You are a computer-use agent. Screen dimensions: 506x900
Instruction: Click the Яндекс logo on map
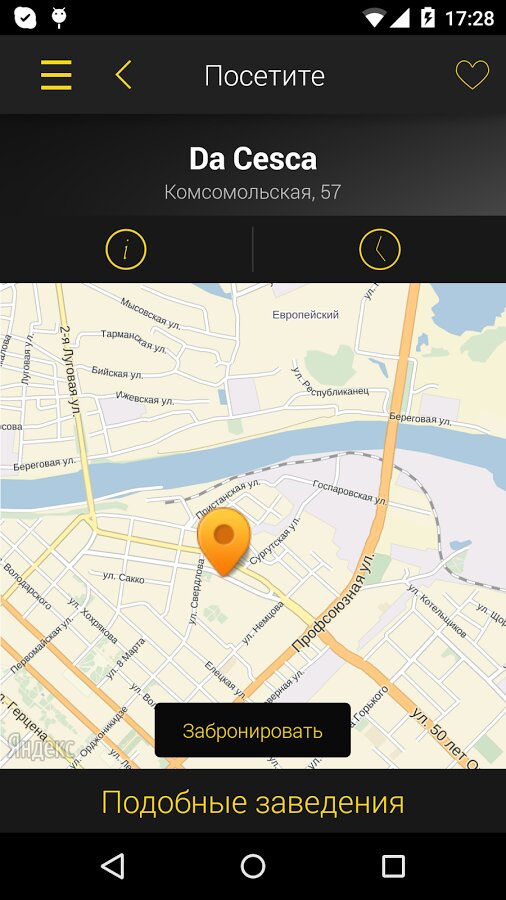pyautogui.click(x=41, y=747)
